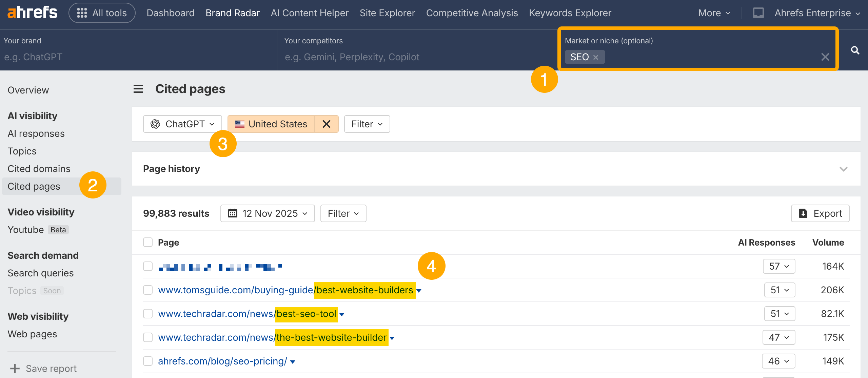This screenshot has width=868, height=378.
Task: Click the search magnifier icon
Action: click(855, 50)
